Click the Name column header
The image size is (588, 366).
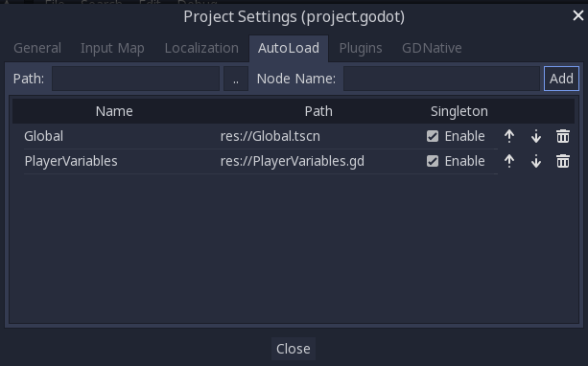coord(114,111)
